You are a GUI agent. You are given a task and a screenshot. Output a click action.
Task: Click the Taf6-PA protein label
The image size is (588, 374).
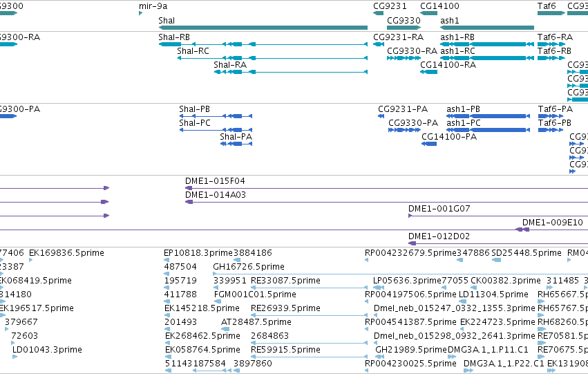tap(556, 109)
